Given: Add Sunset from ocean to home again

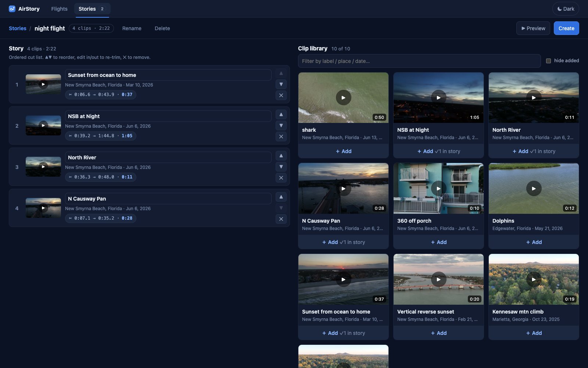Looking at the screenshot, I should (343, 333).
